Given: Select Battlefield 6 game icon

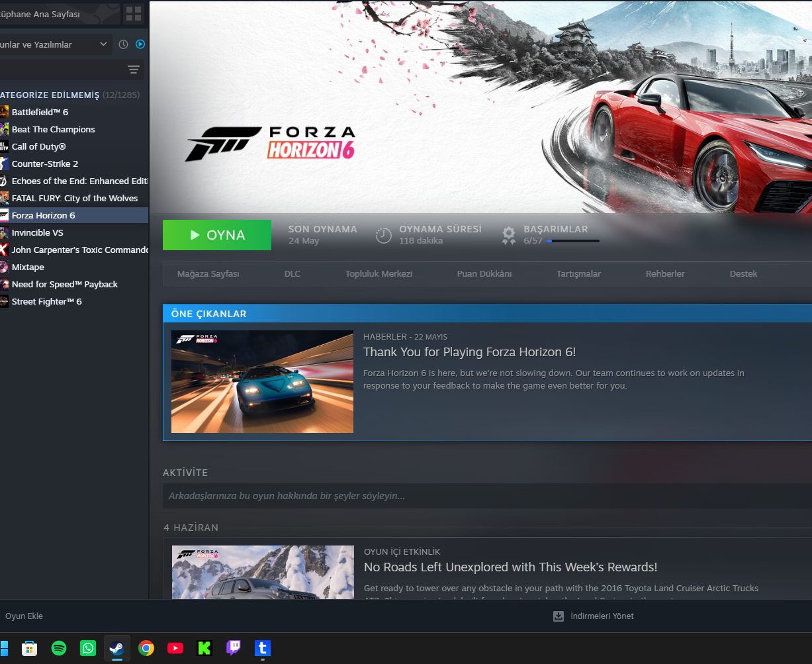Looking at the screenshot, I should click(x=4, y=112).
